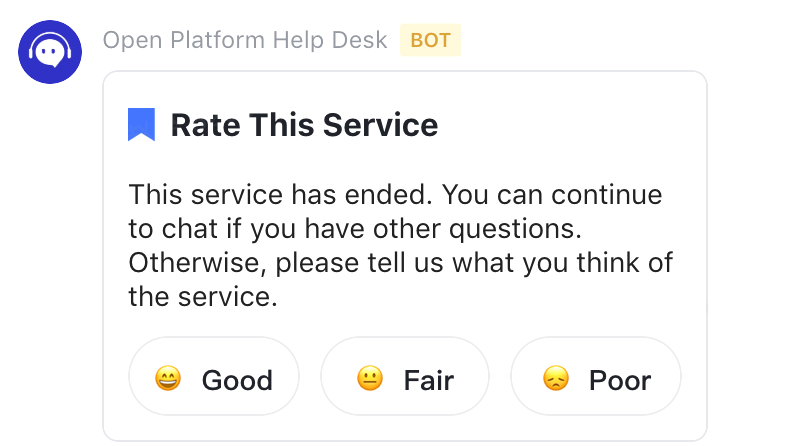This screenshot has width=800, height=446.
Task: Click the "to chat if you have other questions" line
Action: tap(355, 228)
